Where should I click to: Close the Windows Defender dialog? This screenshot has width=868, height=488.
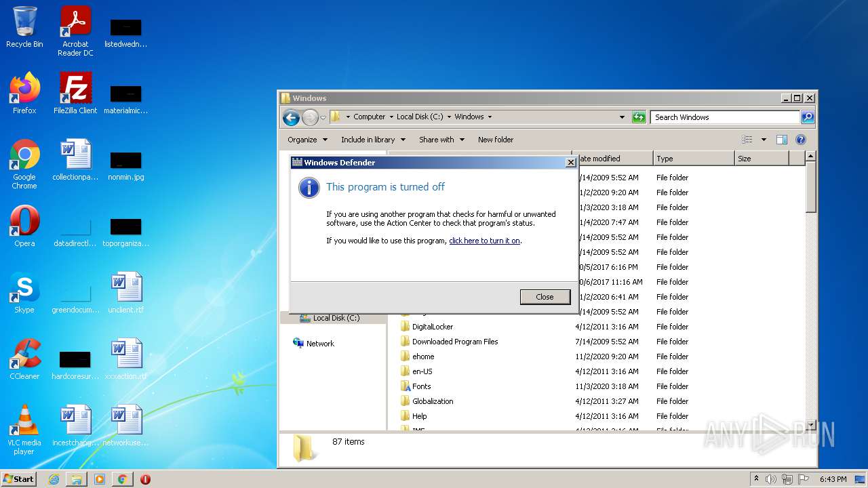(545, 297)
